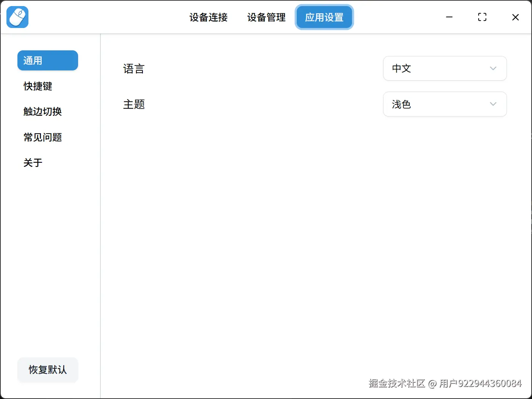
Task: Open the 触边切换 settings section
Action: (x=42, y=112)
